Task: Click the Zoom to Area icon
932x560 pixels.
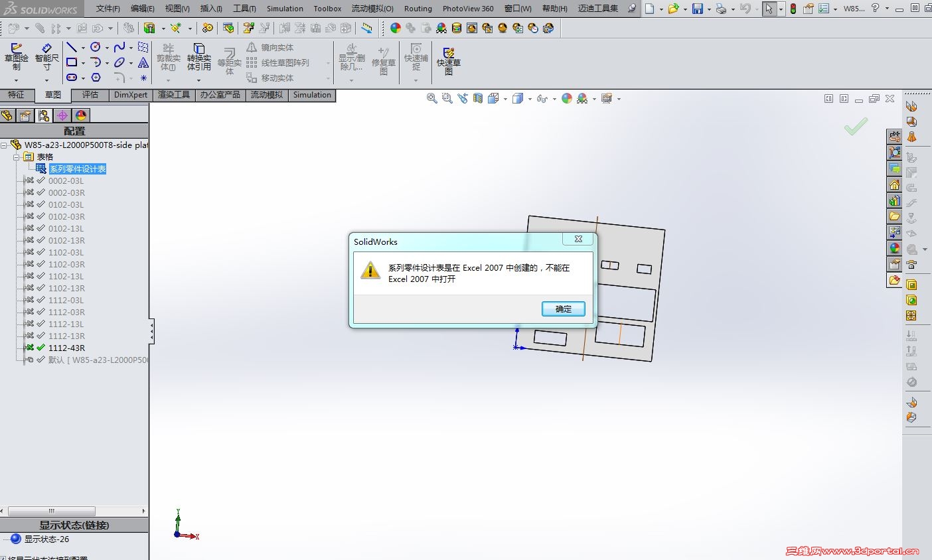Action: coord(447,98)
